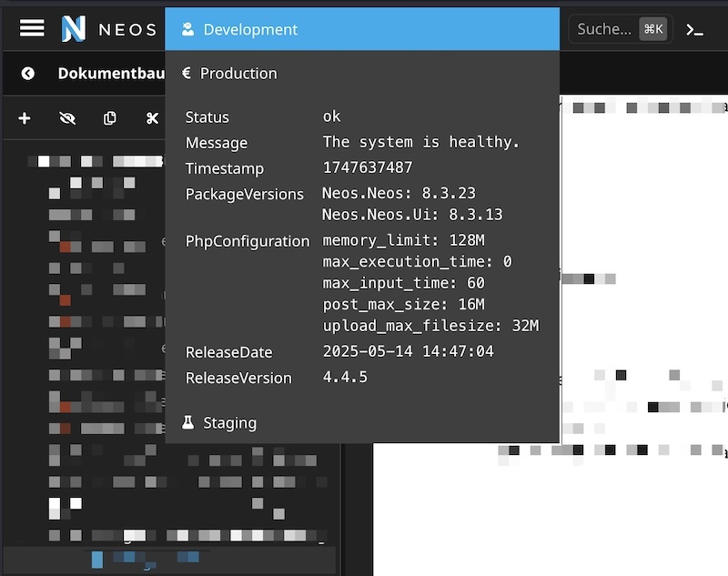Click the Neos.Neos.Ui: 8.3.13 version line
The image size is (728, 576).
(412, 215)
